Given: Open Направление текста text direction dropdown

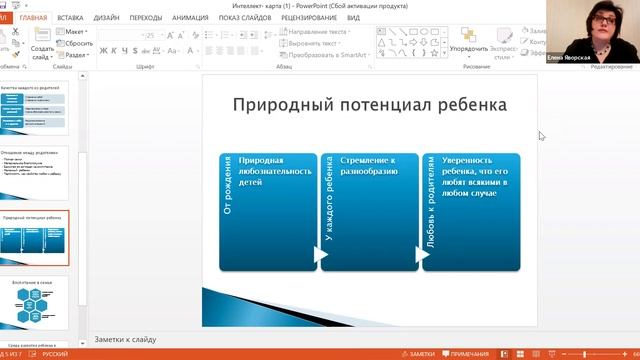Looking at the screenshot, I should click(x=315, y=31).
